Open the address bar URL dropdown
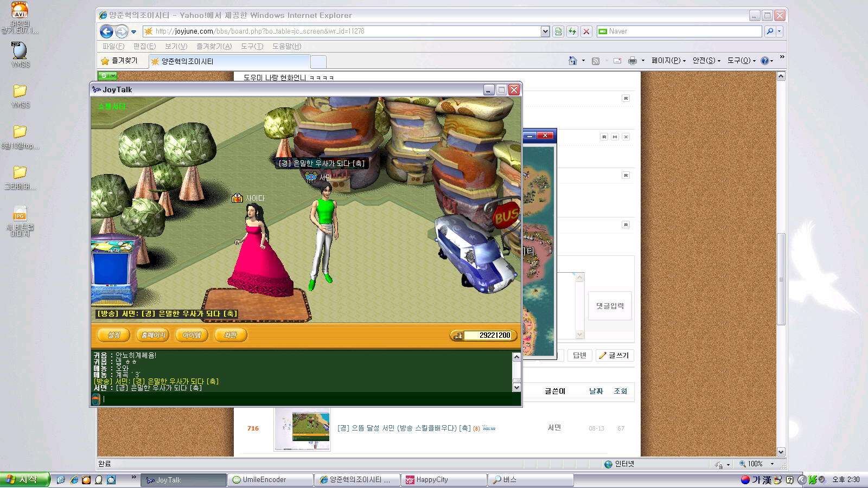Image resolution: width=868 pixels, height=488 pixels. [x=545, y=31]
